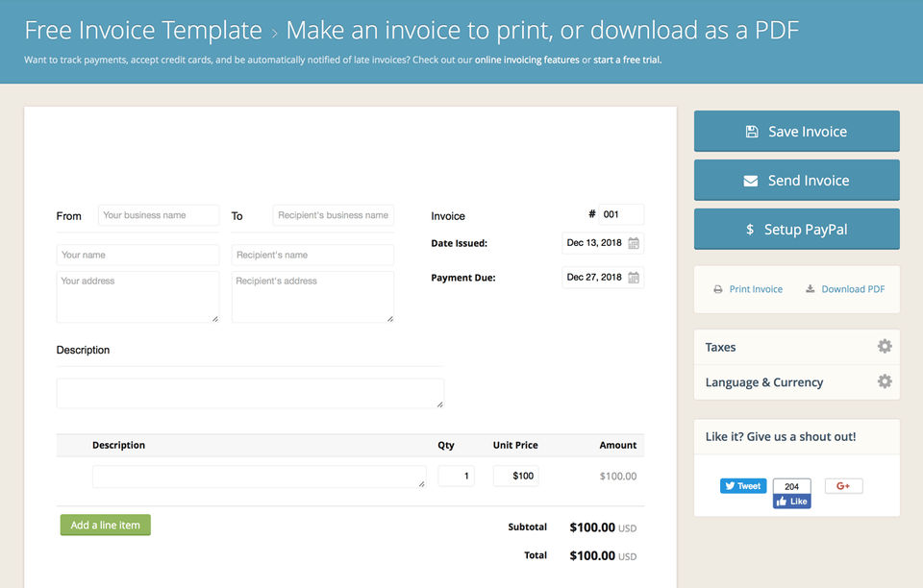Click the download arrow icon beside Download PDF
The height and width of the screenshot is (588, 923).
[810, 288]
